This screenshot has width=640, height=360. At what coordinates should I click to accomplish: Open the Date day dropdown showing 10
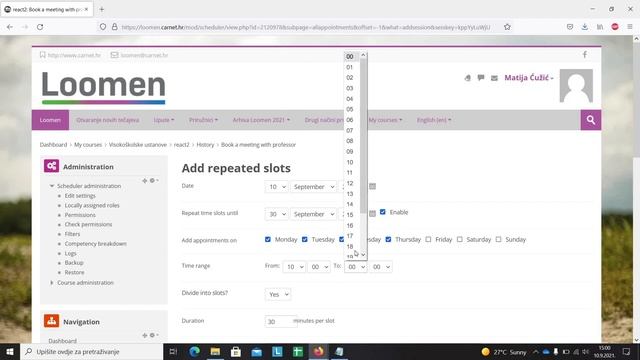[276, 187]
